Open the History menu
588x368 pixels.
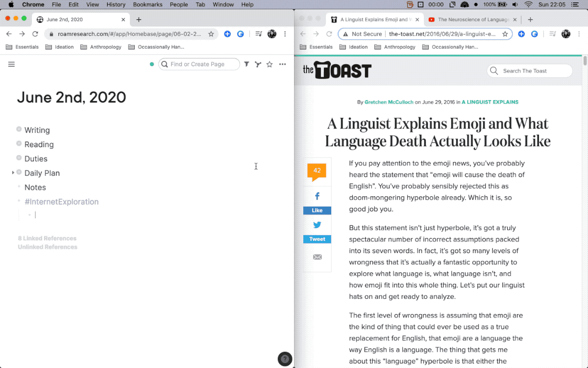point(116,4)
